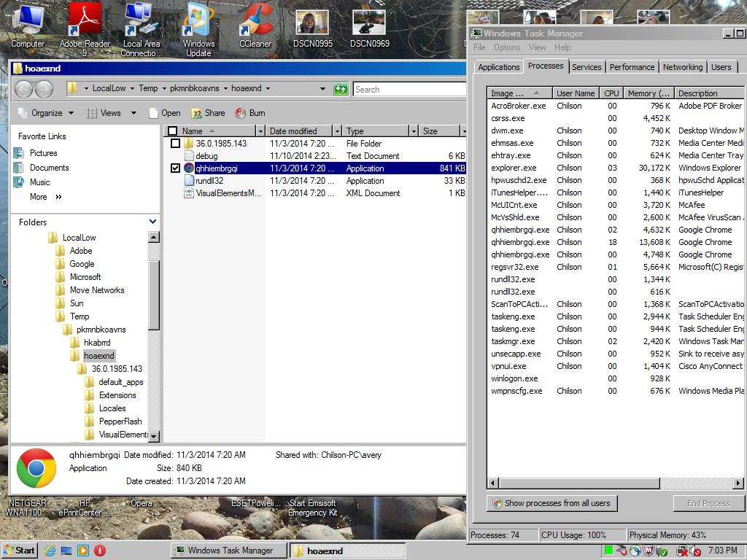
Task: Open the Type column filter dropdown
Action: 414,131
